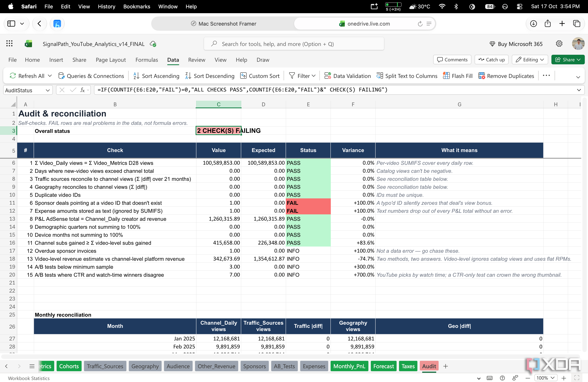Open Safari History menu
The width and height of the screenshot is (588, 382).
click(x=106, y=7)
